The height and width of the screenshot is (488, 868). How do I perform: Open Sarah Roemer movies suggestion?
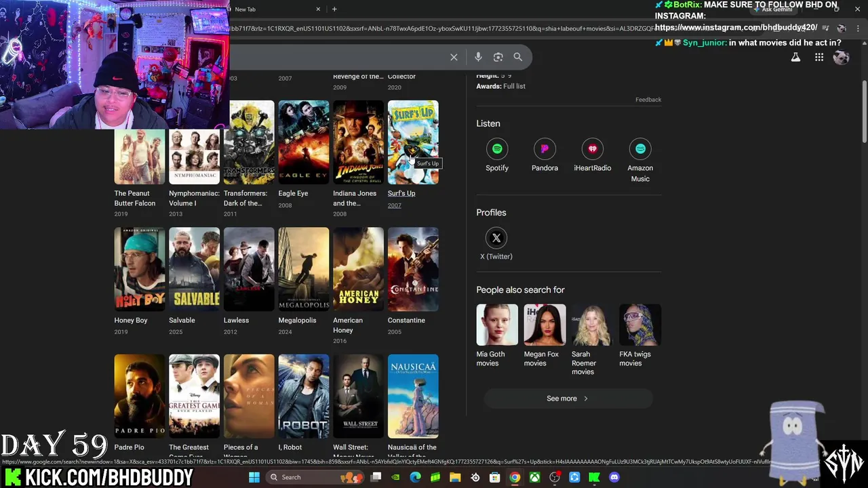click(x=592, y=340)
